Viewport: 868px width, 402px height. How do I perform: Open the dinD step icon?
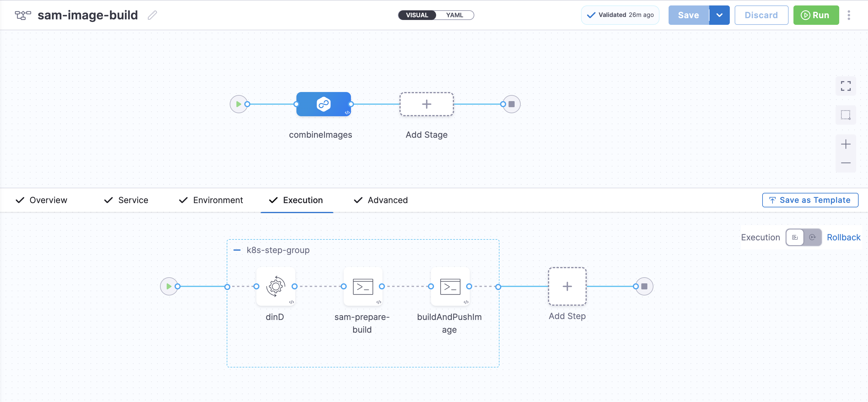275,287
